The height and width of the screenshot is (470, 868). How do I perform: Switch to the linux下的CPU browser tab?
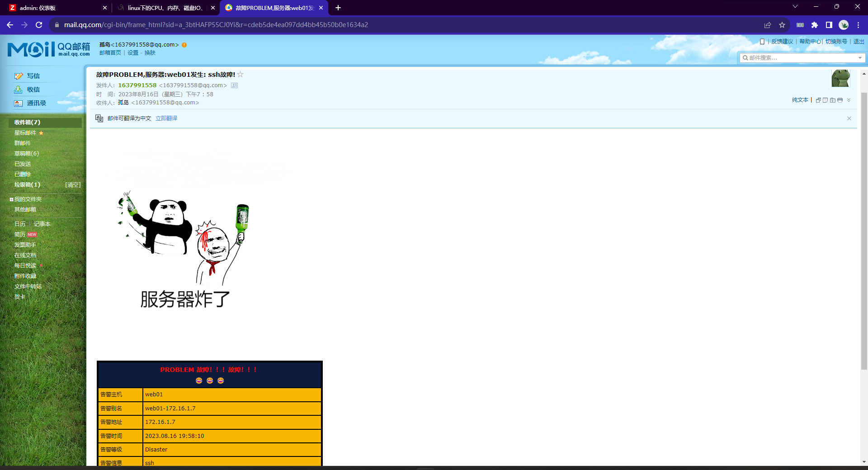point(165,8)
